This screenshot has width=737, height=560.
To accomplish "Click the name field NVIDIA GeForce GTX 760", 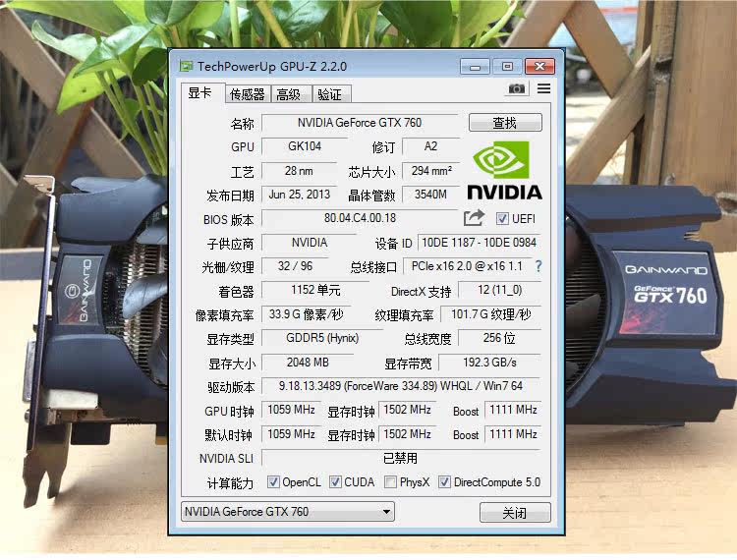I will coord(360,123).
